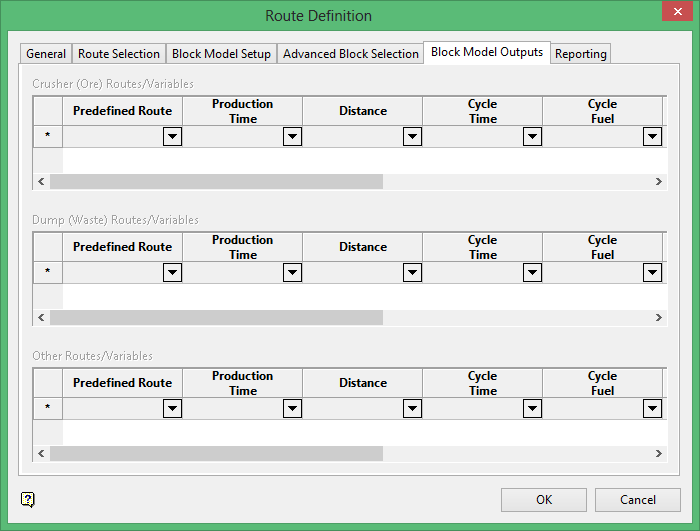Click Crusher table Cycle Time column header
The image size is (700, 531).
click(483, 111)
